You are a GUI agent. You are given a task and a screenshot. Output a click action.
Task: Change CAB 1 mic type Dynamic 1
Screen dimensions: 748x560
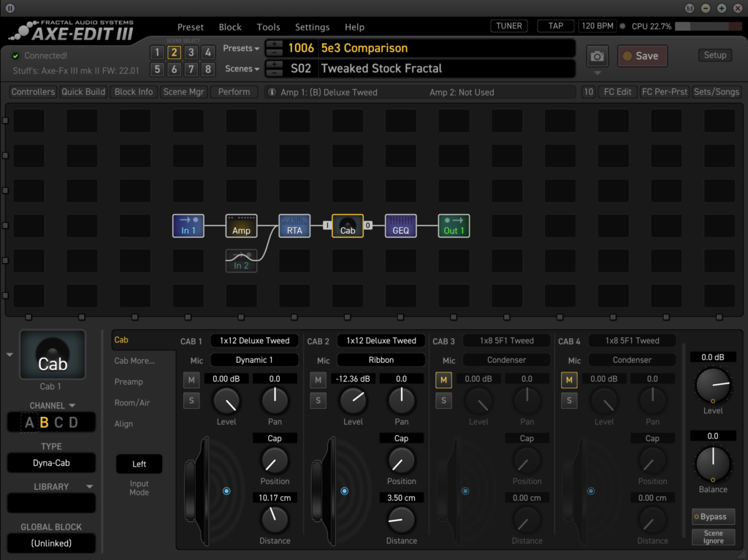point(254,360)
